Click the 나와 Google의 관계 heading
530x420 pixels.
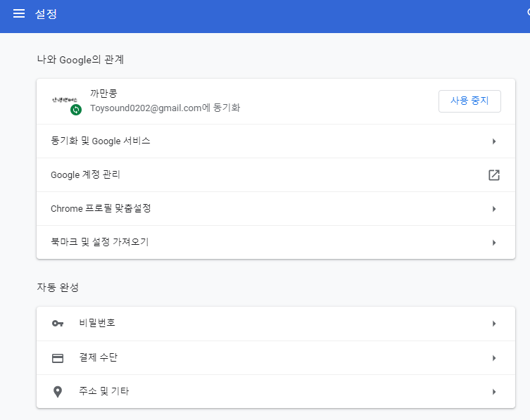(80, 60)
